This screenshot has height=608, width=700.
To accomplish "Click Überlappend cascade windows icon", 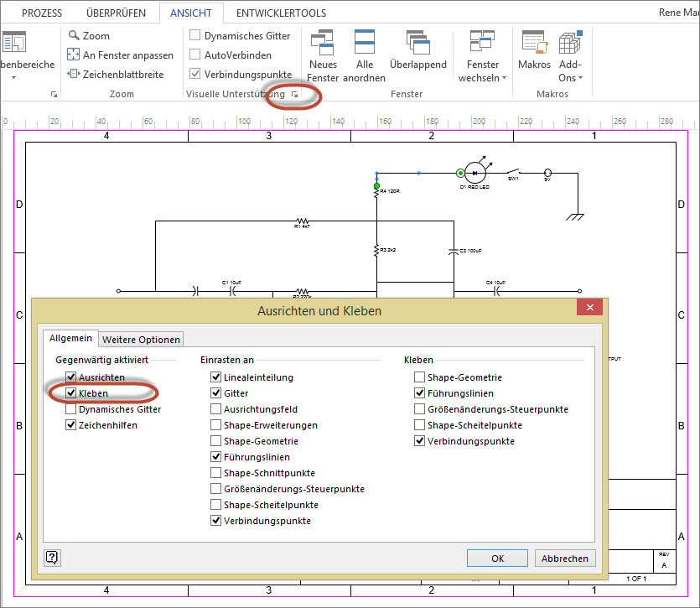I will [417, 42].
